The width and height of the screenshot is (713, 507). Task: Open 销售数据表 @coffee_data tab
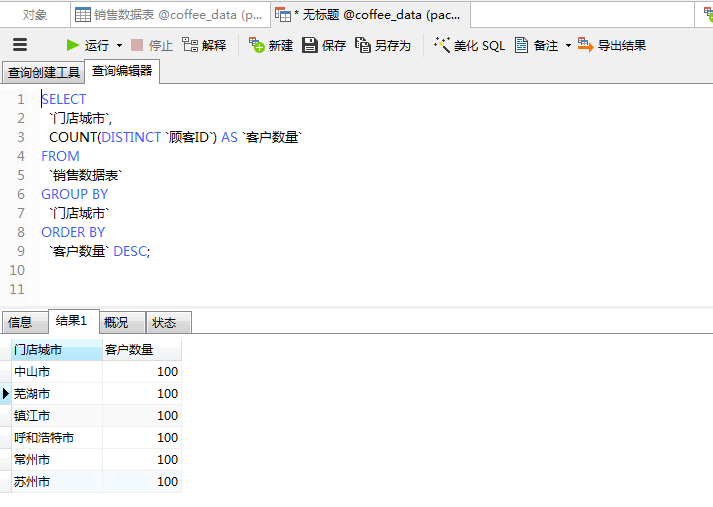(170, 15)
